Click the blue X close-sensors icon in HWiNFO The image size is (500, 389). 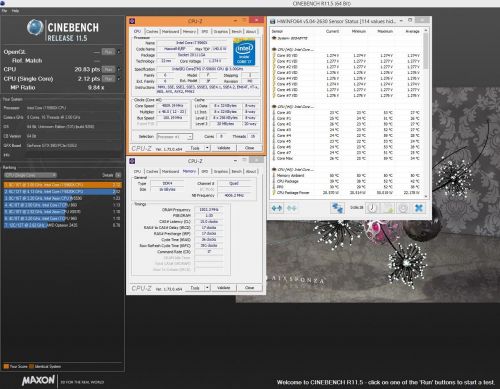419,208
